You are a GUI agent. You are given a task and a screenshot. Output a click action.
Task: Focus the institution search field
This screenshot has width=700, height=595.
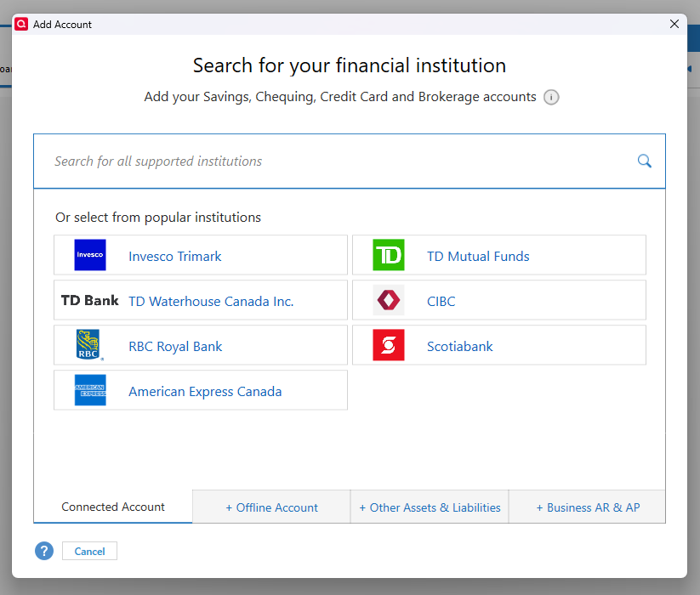pyautogui.click(x=350, y=161)
